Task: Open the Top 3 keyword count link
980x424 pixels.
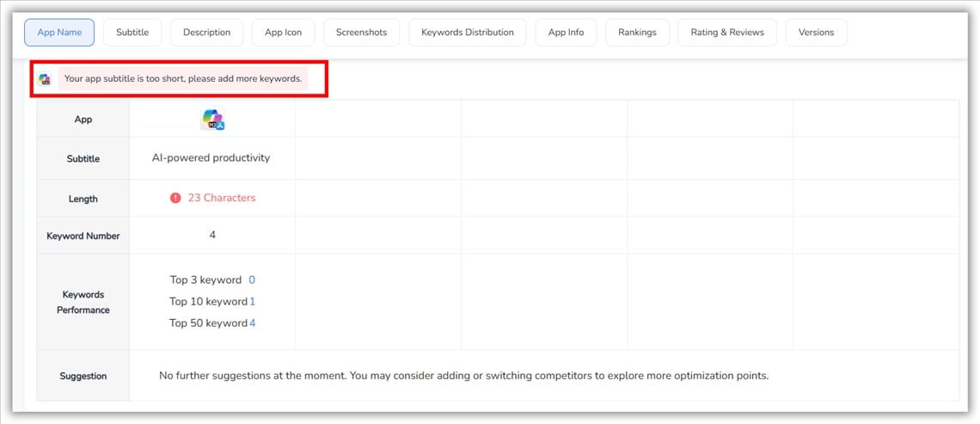Action: pyautogui.click(x=252, y=280)
